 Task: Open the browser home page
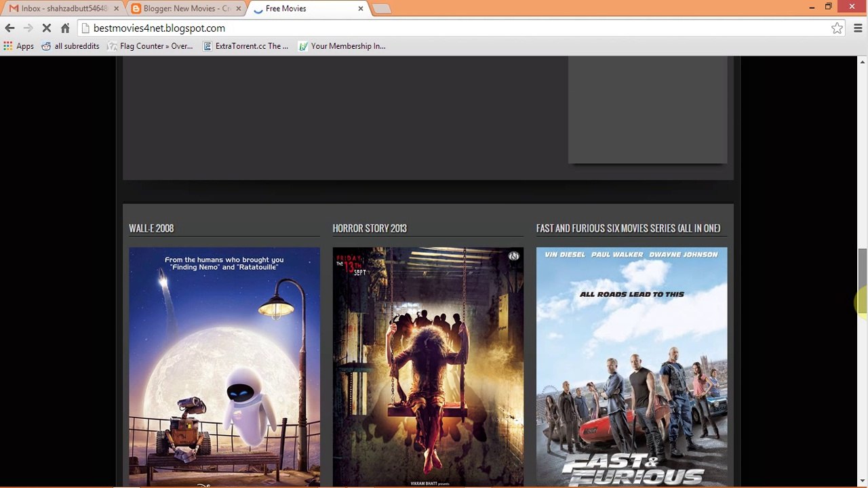pos(65,28)
